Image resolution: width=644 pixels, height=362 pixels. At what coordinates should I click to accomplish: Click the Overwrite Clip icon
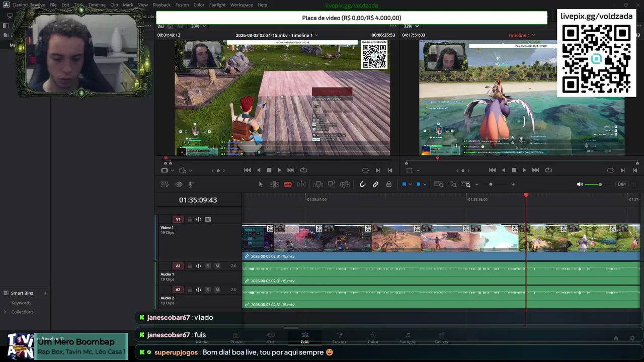click(x=332, y=185)
